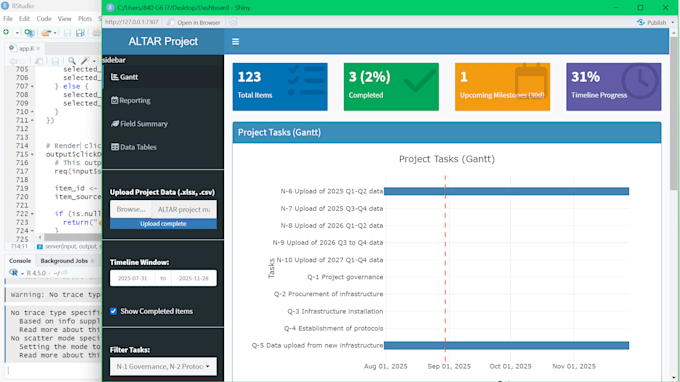Open the Code Tools wand dropdown arrow
The image size is (680, 382).
(94, 62)
